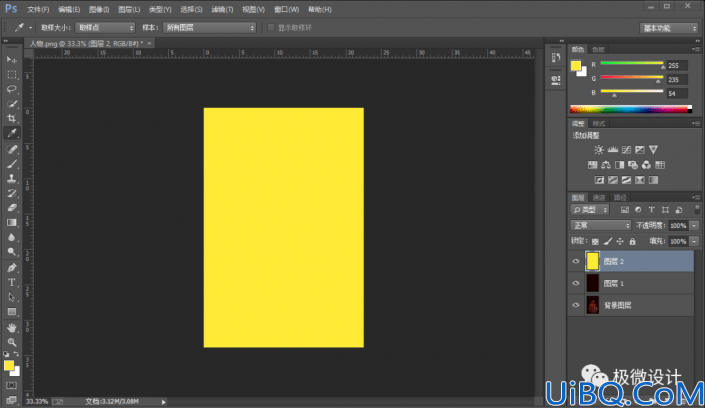Screen dimensions: 705x408
Task: Open the Layers panel options menu
Action: point(696,197)
